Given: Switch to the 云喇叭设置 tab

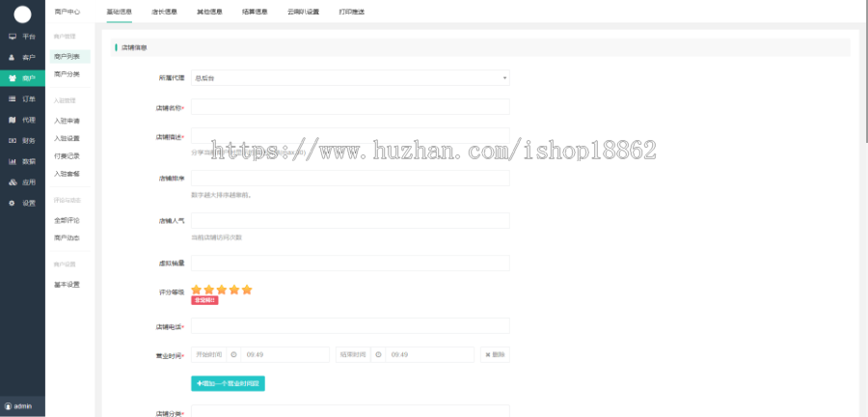Looking at the screenshot, I should (x=304, y=12).
